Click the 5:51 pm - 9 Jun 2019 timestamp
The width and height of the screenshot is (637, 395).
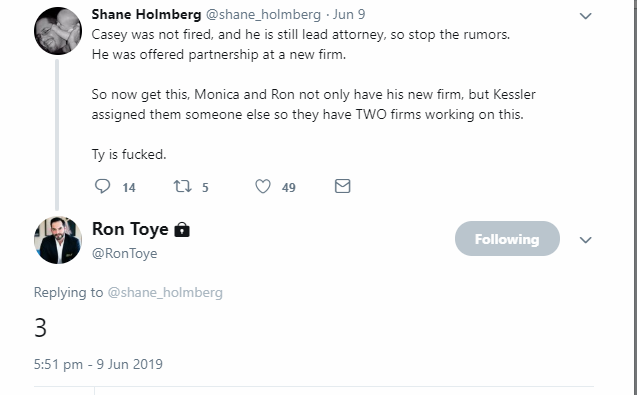(98, 364)
